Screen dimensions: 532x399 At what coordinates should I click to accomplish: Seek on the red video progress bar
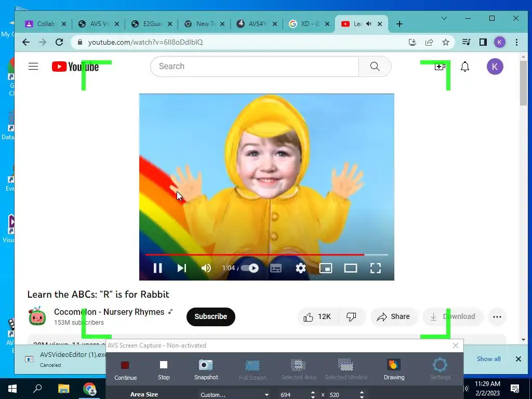coord(267,255)
